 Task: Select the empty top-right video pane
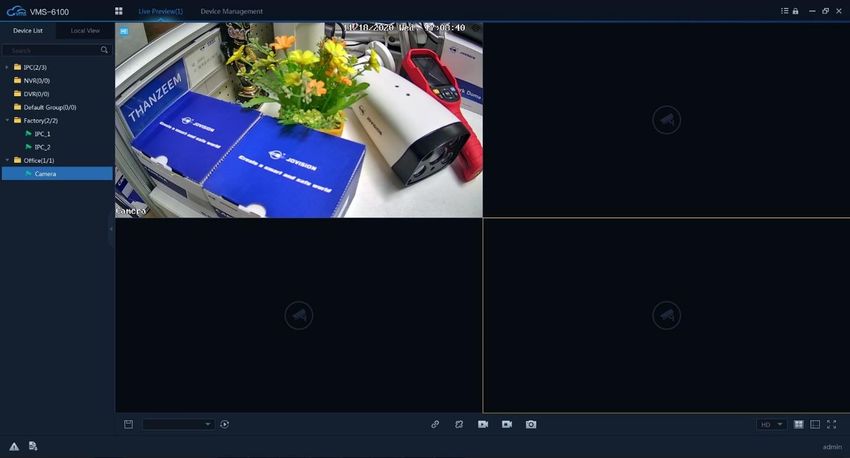coord(666,120)
